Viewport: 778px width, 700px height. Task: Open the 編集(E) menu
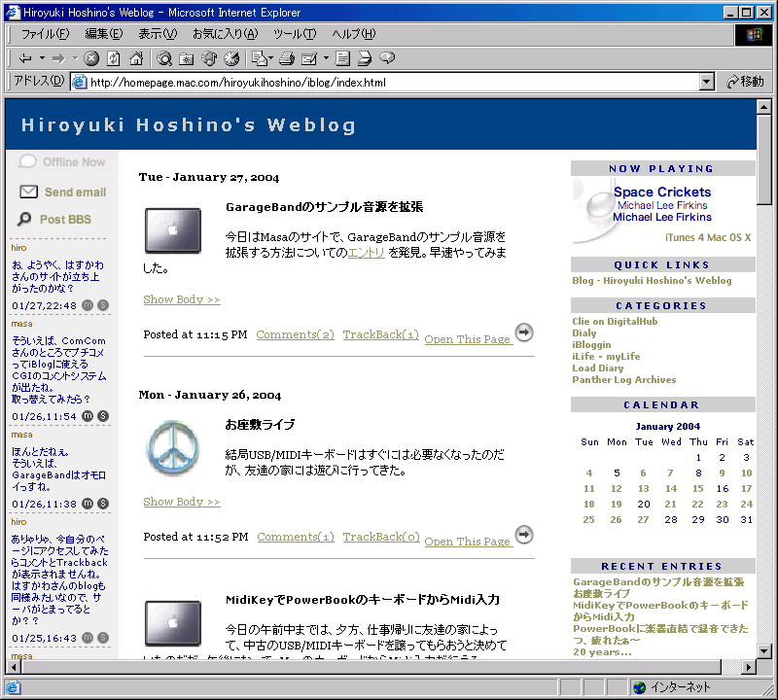click(x=104, y=34)
